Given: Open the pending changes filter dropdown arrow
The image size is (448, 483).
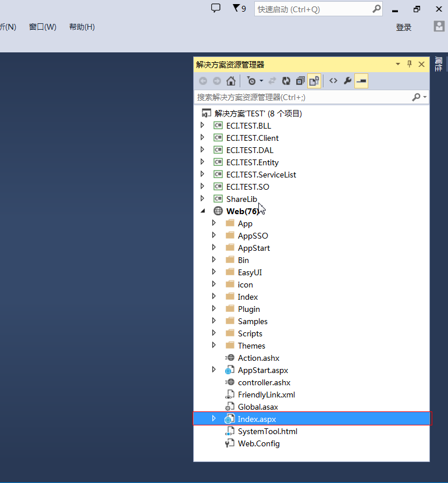Looking at the screenshot, I should tap(261, 81).
